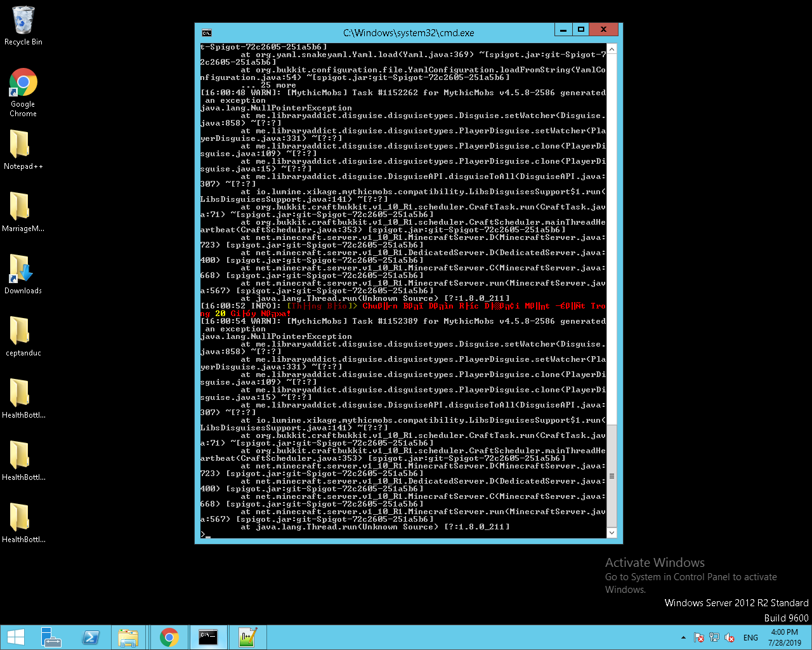Click the cmd.exe title bar text
The width and height of the screenshot is (812, 650).
coord(409,32)
